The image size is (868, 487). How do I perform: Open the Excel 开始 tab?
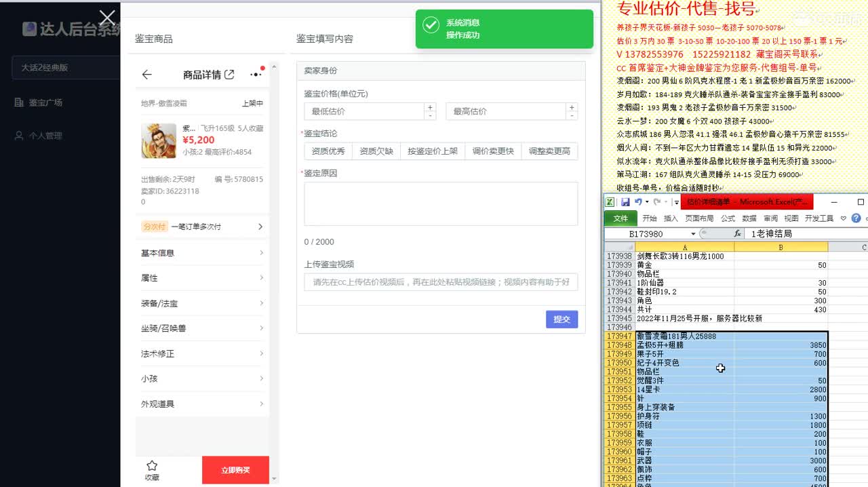pos(650,218)
